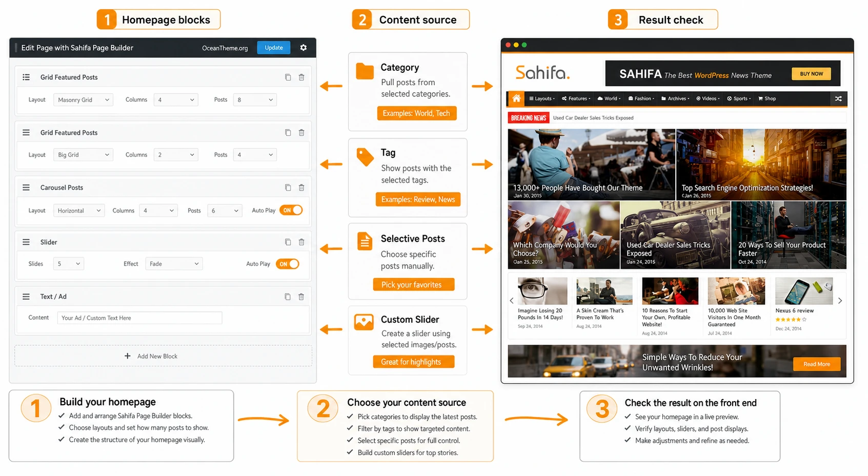
Task: Click Examples: World, Tech button
Action: click(417, 113)
